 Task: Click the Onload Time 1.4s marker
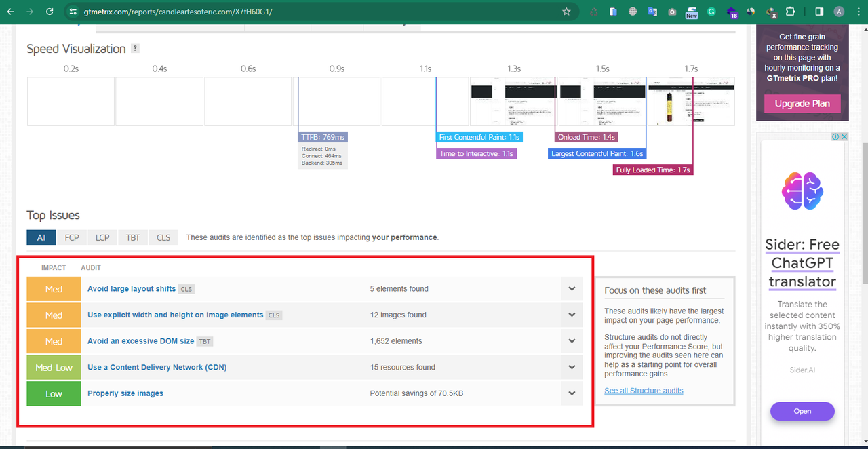pos(587,137)
